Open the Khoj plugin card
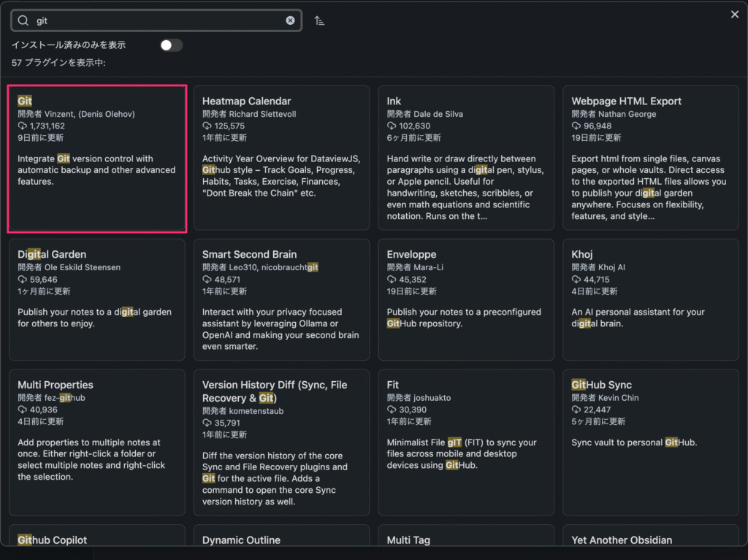This screenshot has width=748, height=560. [x=651, y=299]
